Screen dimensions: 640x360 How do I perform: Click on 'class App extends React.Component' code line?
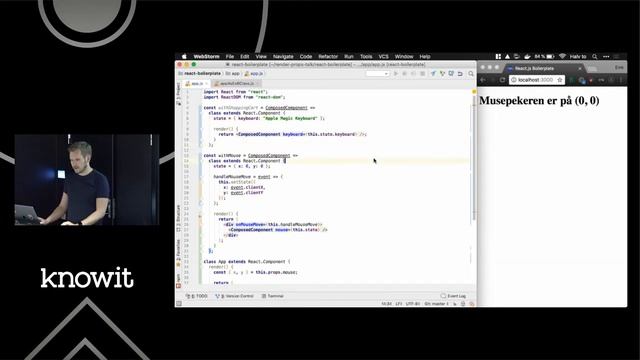(x=247, y=262)
